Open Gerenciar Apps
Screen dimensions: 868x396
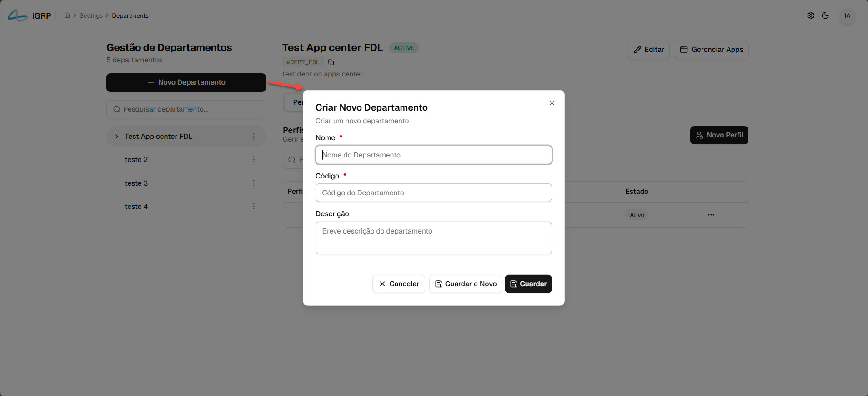tap(711, 50)
